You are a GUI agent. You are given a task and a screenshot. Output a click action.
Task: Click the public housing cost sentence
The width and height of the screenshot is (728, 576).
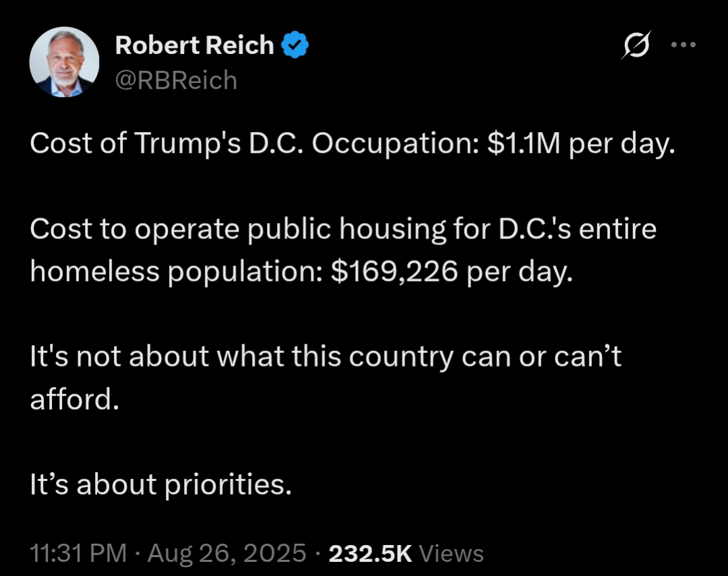(343, 250)
